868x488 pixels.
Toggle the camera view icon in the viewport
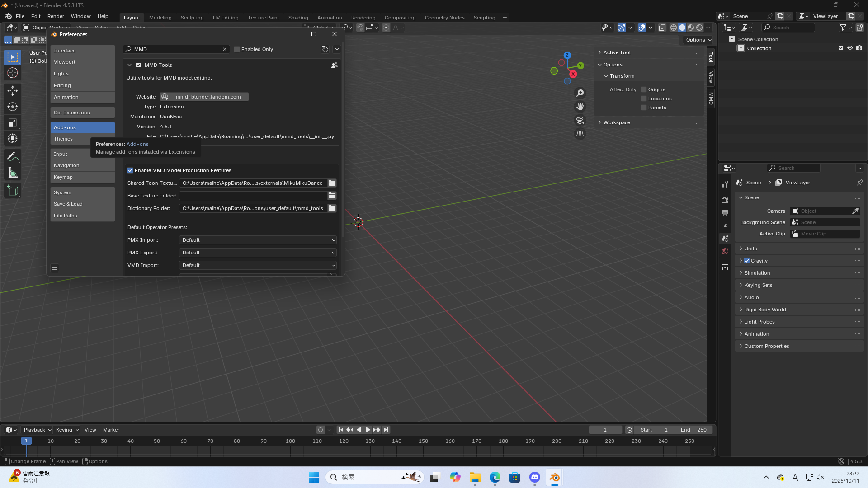[x=580, y=120]
